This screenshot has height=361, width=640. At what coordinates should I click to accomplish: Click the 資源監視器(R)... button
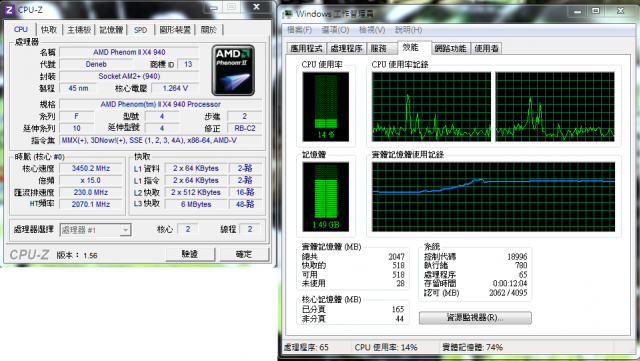(x=475, y=318)
